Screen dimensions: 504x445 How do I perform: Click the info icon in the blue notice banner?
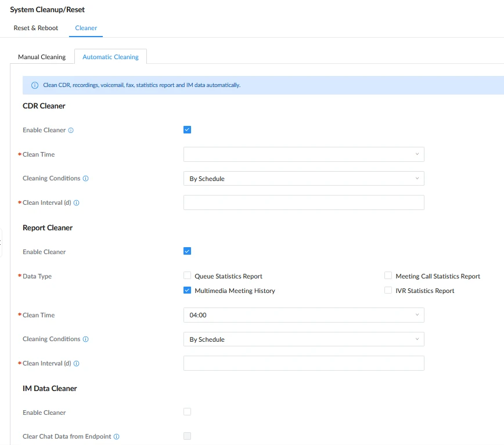pyautogui.click(x=35, y=85)
